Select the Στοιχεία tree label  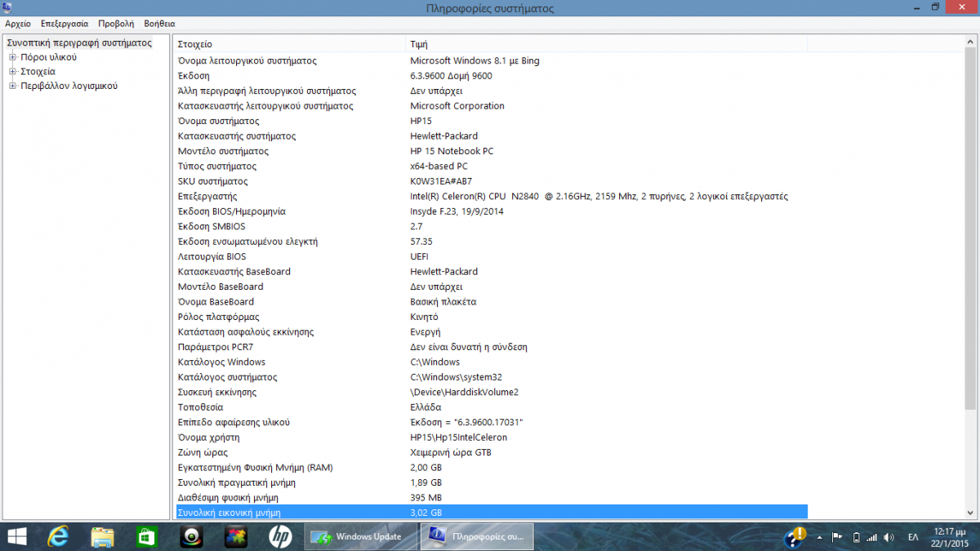pos(38,71)
